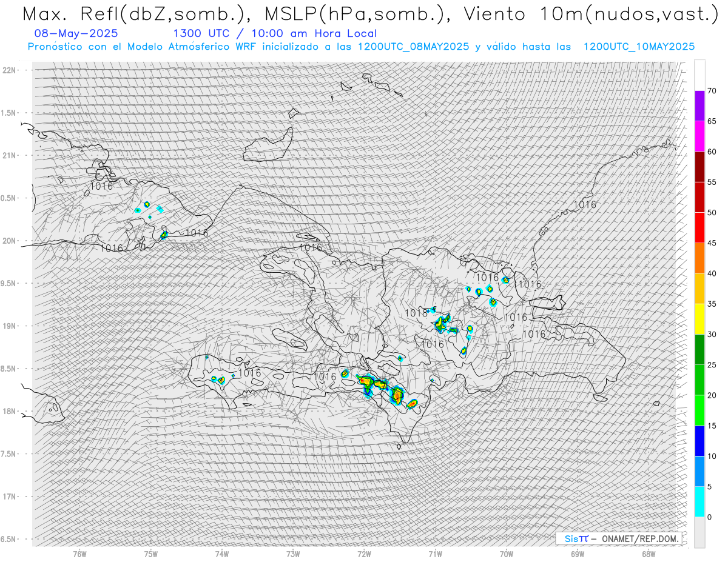Click the '35' value on the color scale
This screenshot has width=728, height=562.
712,304
